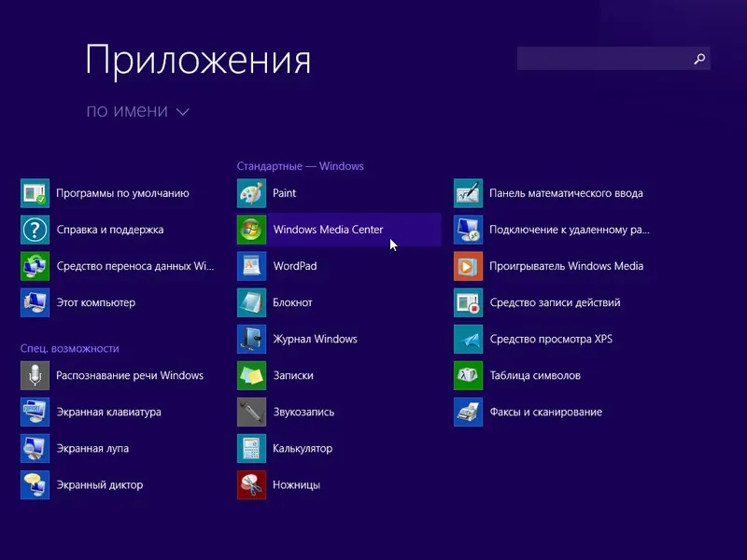Open Paint
This screenshot has height=560, width=747.
point(285,193)
